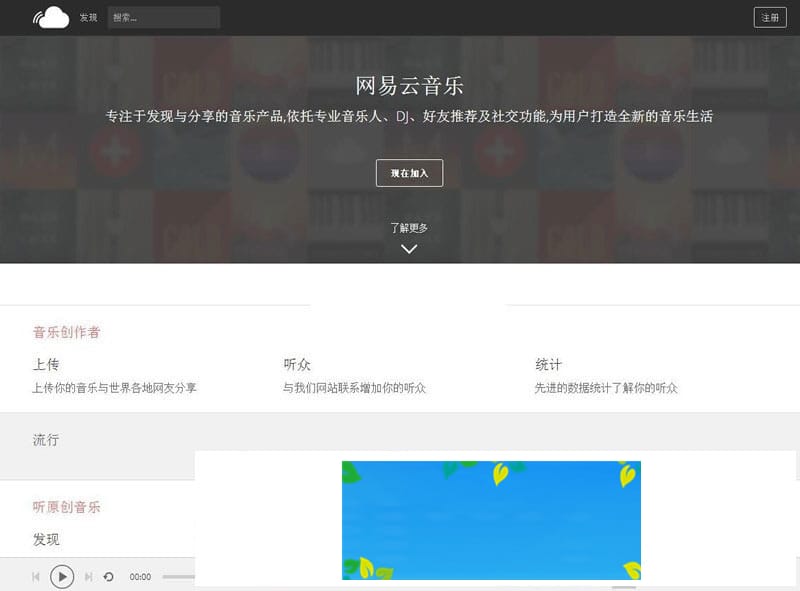The width and height of the screenshot is (800, 591).
Task: Select the 了解更多 link
Action: tap(408, 226)
